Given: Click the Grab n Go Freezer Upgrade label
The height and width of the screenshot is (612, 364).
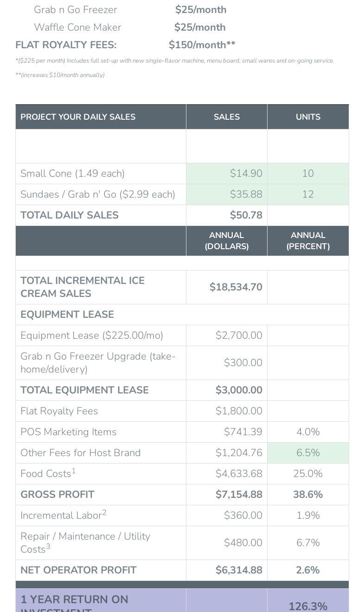Looking at the screenshot, I should (x=98, y=363).
